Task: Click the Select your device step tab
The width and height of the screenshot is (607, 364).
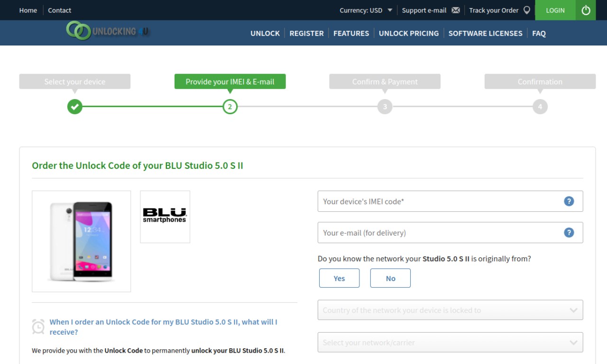Action: [75, 82]
